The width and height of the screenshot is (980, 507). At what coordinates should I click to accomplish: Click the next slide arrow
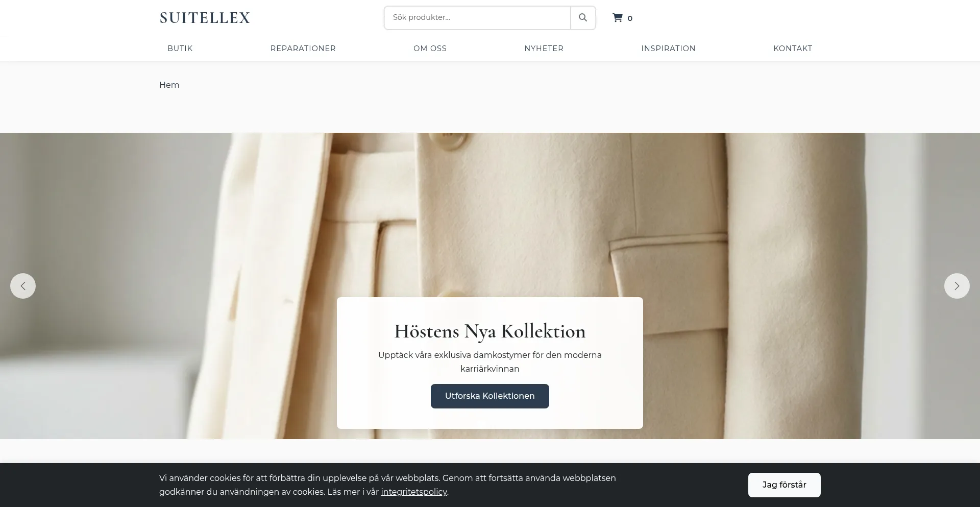957,285
